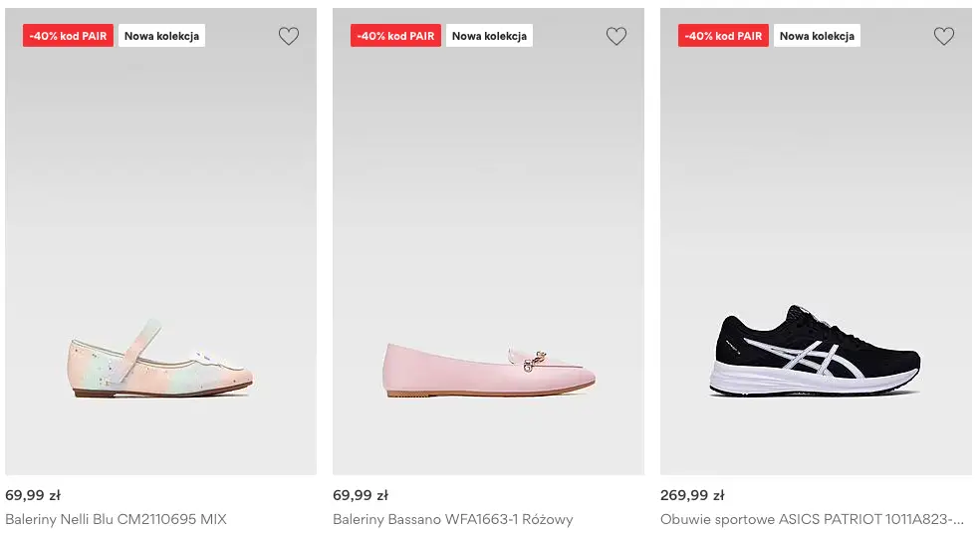Click Nowa kolekcja tag on Nelli Blu card
This screenshot has width=980, height=535.
pos(161,36)
